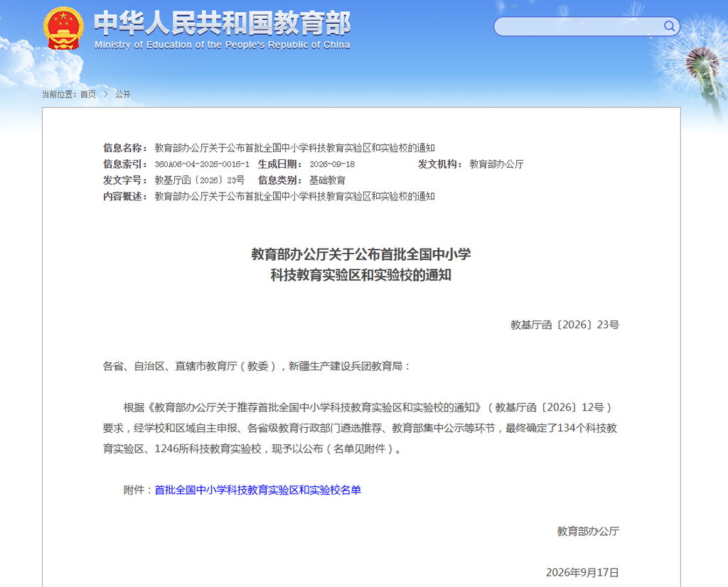Click the line containing 1246所科技教育实验校

click(x=252, y=448)
